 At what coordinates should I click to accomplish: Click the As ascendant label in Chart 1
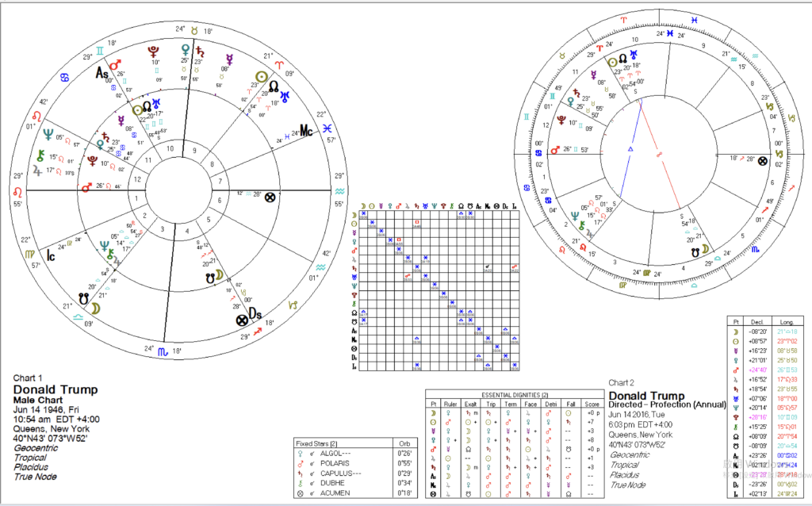[102, 73]
